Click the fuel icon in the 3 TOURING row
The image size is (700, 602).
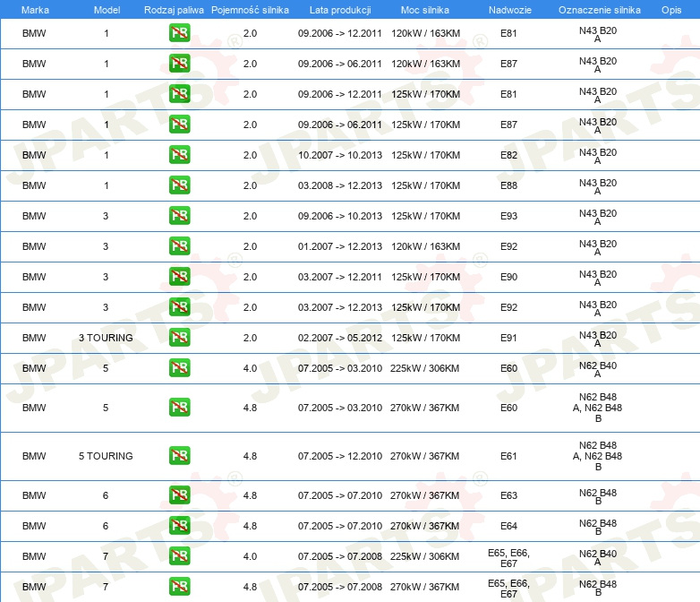click(179, 338)
